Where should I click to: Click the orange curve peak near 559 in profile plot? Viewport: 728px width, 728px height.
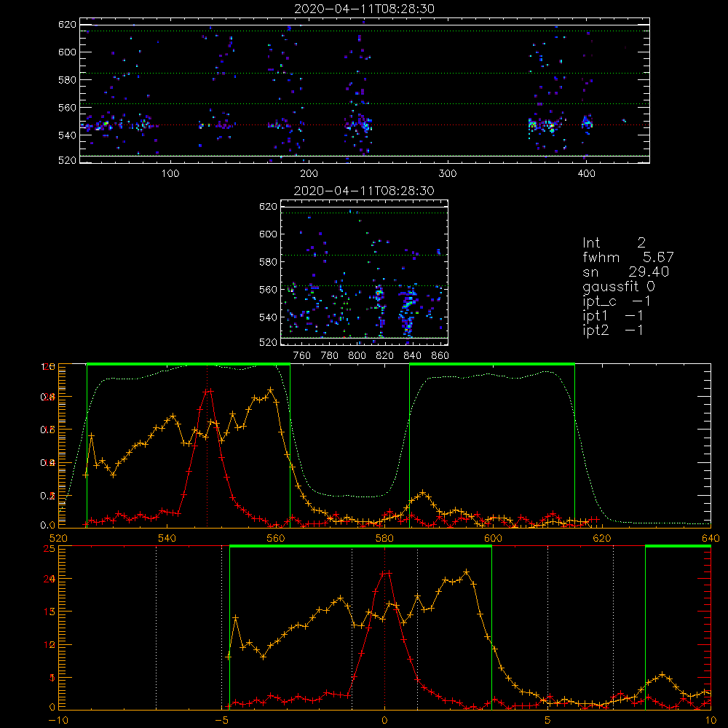click(271, 390)
